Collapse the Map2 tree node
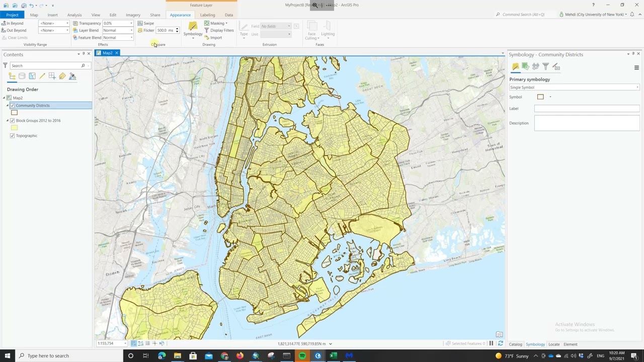Image resolution: width=644 pixels, height=362 pixels. (x=4, y=98)
